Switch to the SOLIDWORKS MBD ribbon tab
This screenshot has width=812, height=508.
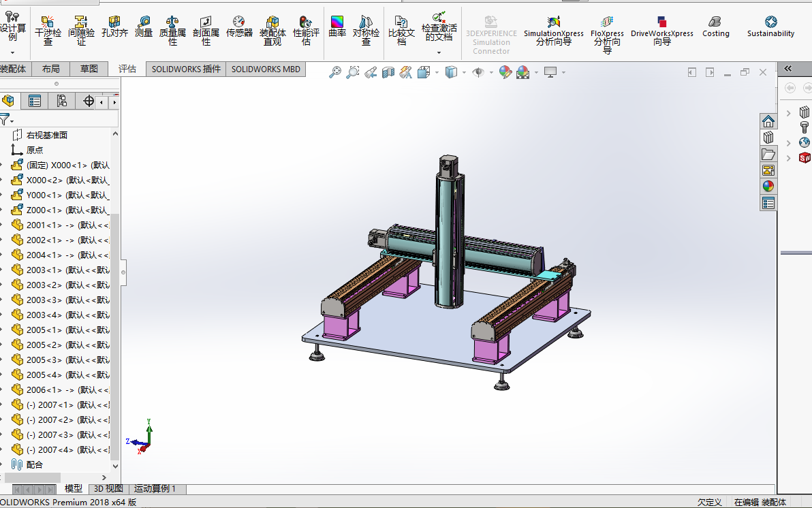265,69
